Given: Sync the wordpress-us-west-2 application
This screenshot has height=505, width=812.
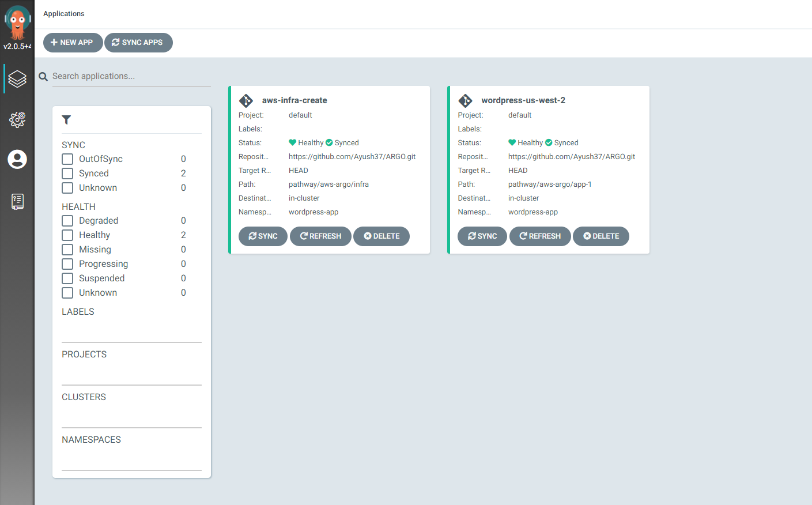Looking at the screenshot, I should [x=482, y=236].
